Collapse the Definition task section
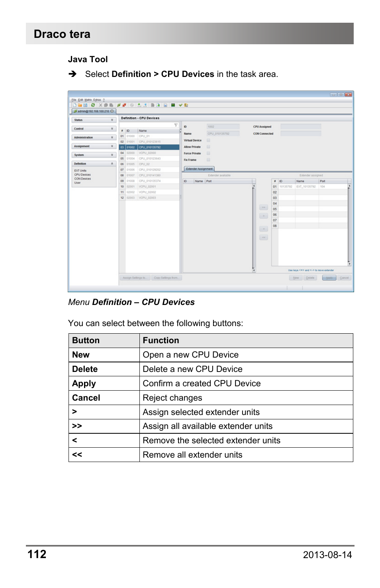Screen dimensions: 380x588 (x=94, y=164)
